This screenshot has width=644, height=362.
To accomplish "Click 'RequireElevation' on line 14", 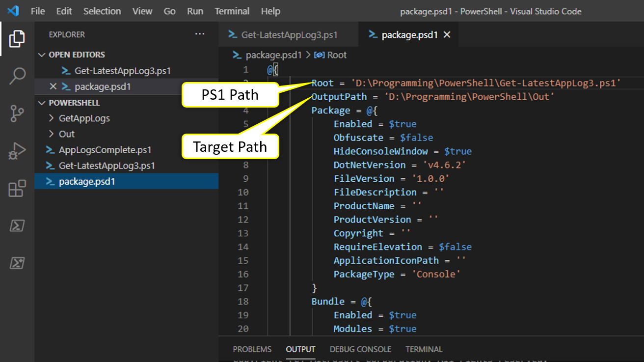I will click(x=378, y=247).
